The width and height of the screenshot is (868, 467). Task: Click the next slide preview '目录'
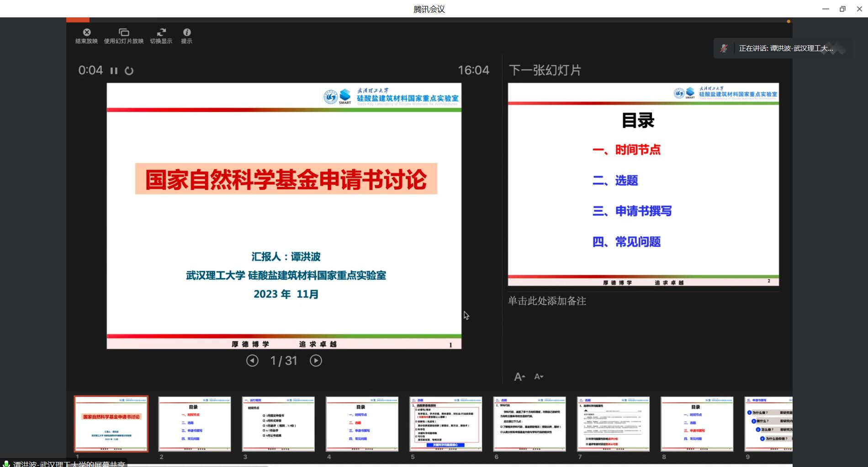(x=643, y=184)
